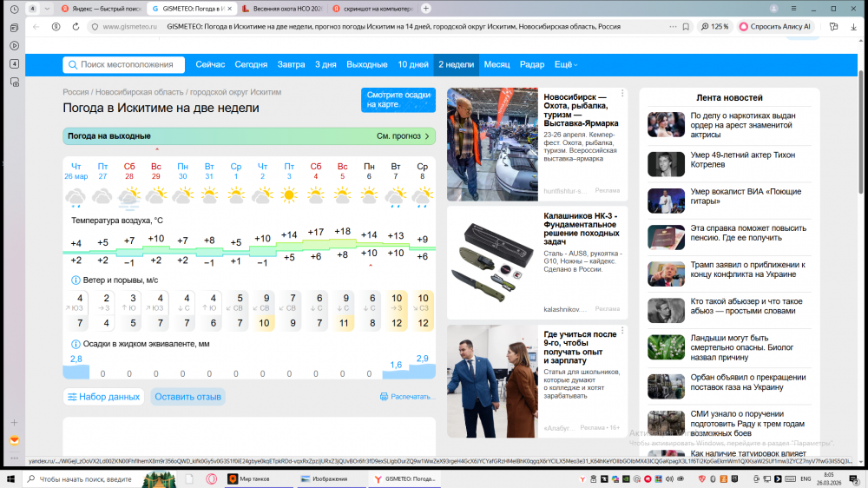
Task: Switch to the 10 дней forecast tab
Action: 413,65
